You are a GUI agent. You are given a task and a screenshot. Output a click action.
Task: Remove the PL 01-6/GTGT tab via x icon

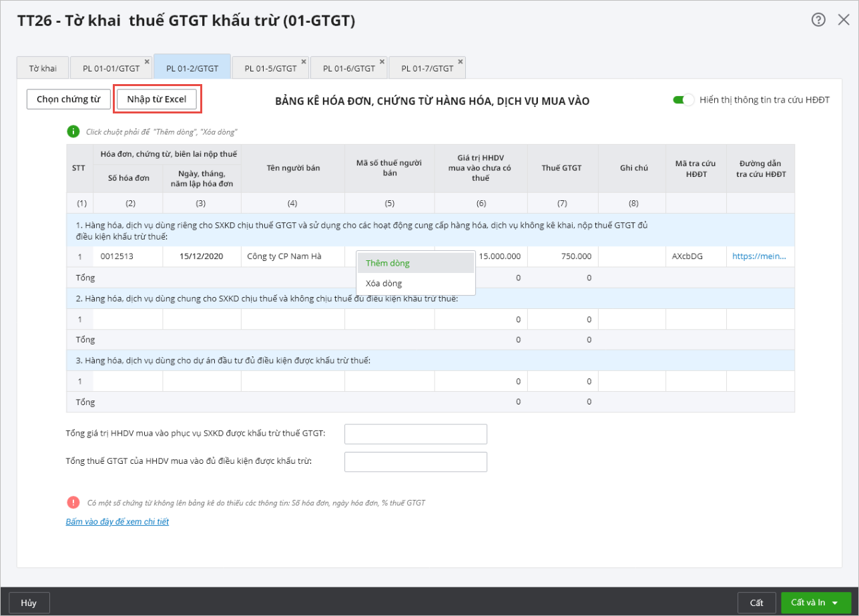click(x=382, y=61)
